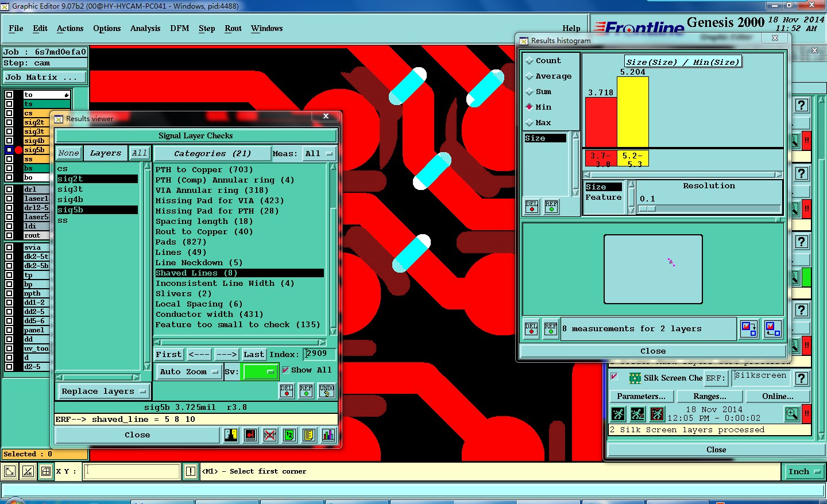Click the red 3.718 histogram bar

(601, 122)
